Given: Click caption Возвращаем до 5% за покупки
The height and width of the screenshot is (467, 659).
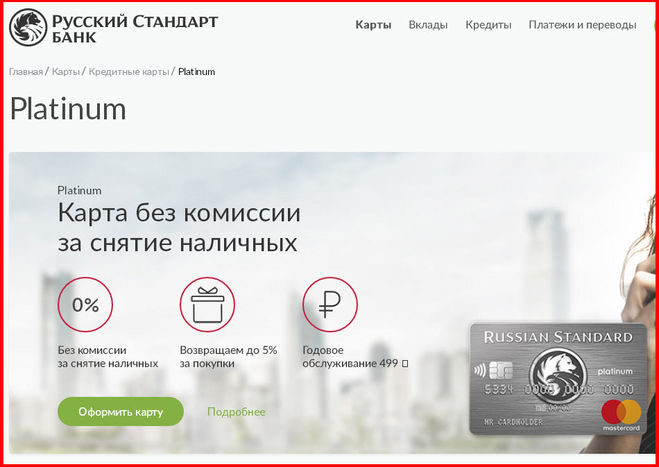Looking at the screenshot, I should click(x=228, y=357).
